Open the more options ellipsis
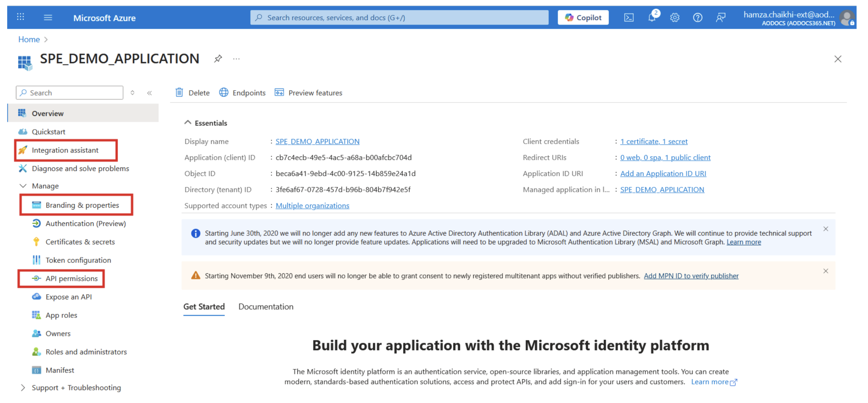 coord(237,59)
